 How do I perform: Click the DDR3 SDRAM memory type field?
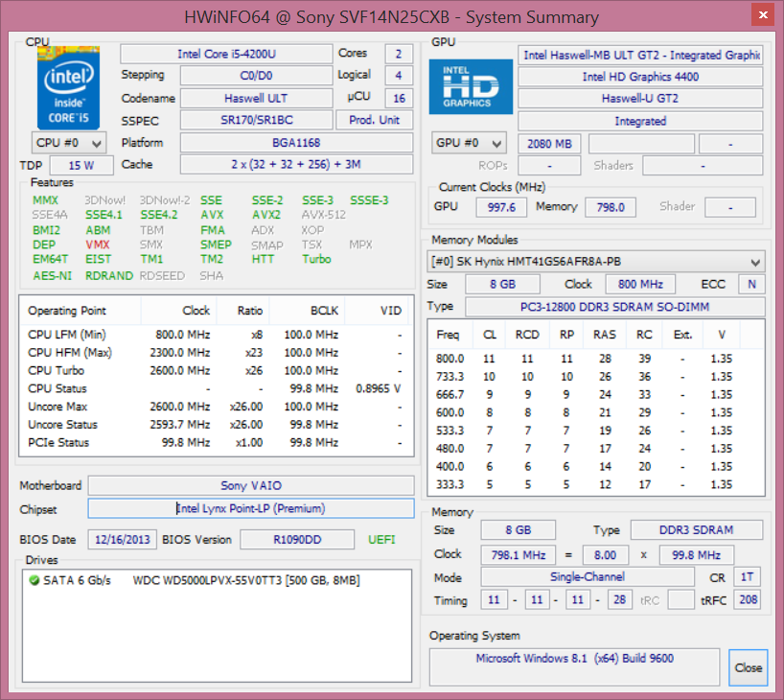[697, 530]
